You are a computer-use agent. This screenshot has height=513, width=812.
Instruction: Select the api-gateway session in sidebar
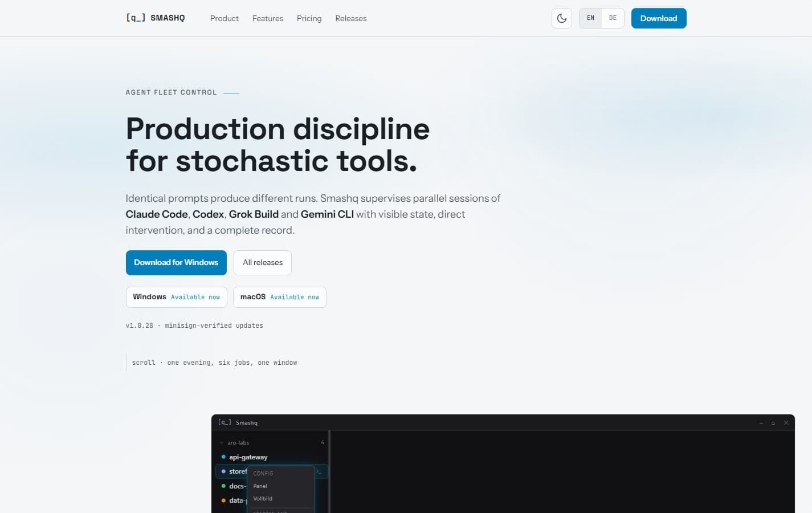(x=248, y=457)
